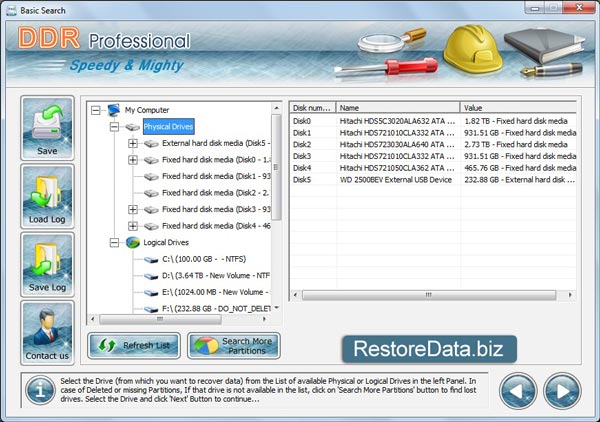Click the E:\ drive icon
Screen dimensions: 600x422
pos(151,293)
